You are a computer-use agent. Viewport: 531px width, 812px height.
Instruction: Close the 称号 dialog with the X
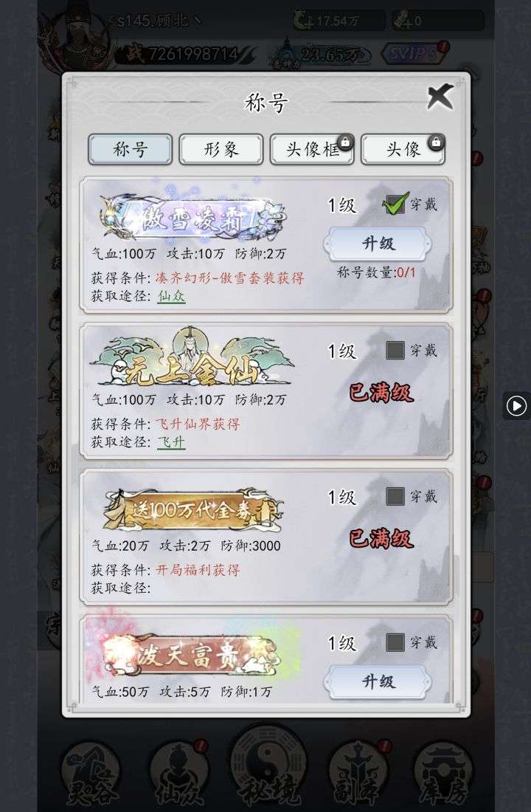pyautogui.click(x=440, y=97)
